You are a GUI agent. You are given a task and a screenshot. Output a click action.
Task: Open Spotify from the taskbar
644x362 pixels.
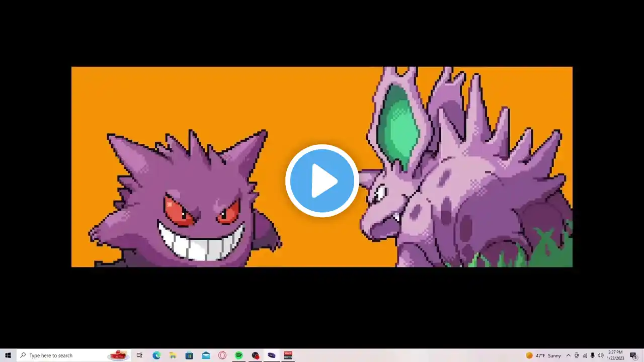239,355
